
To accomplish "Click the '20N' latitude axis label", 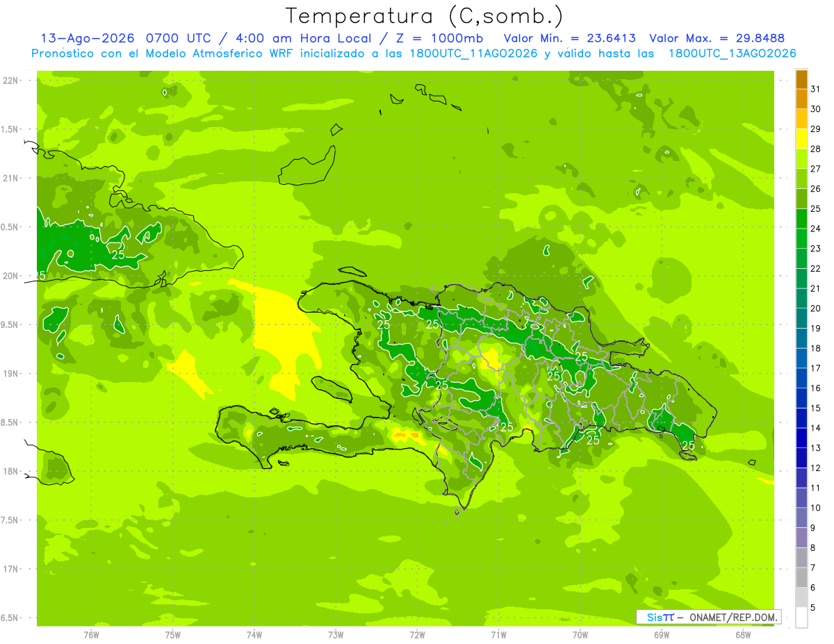I will pyautogui.click(x=10, y=276).
